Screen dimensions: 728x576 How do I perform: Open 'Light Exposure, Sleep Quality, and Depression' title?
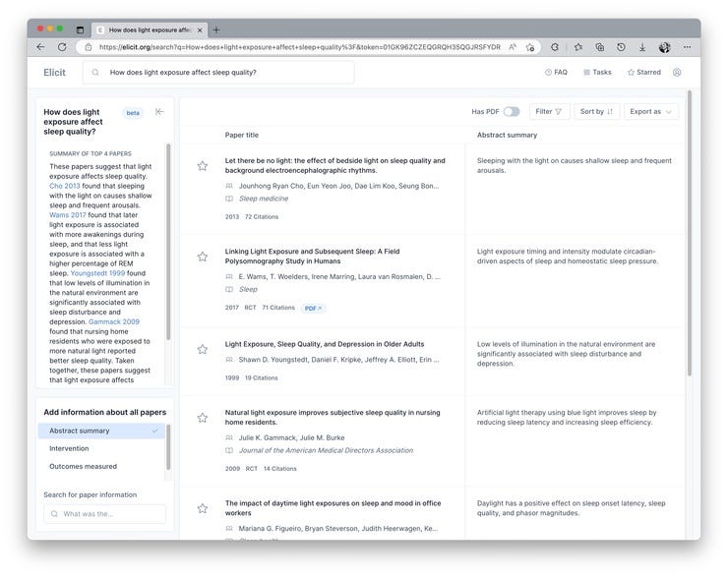point(325,344)
